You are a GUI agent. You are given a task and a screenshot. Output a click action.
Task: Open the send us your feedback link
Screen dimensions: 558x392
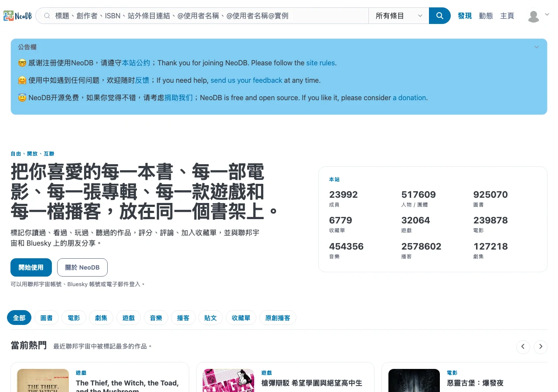246,80
